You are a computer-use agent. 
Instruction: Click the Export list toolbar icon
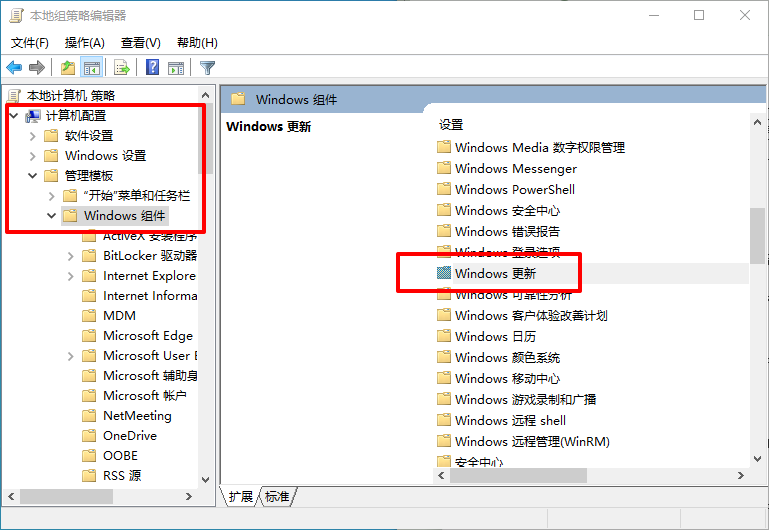click(122, 68)
